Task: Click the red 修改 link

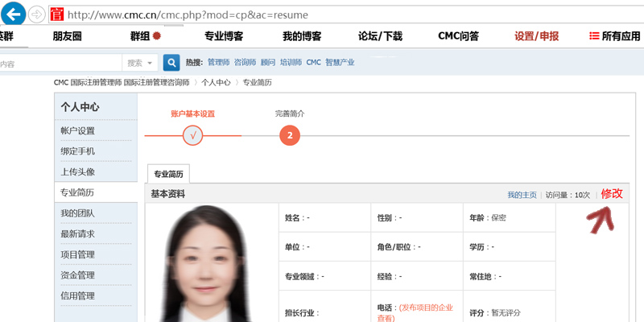Action: 612,194
